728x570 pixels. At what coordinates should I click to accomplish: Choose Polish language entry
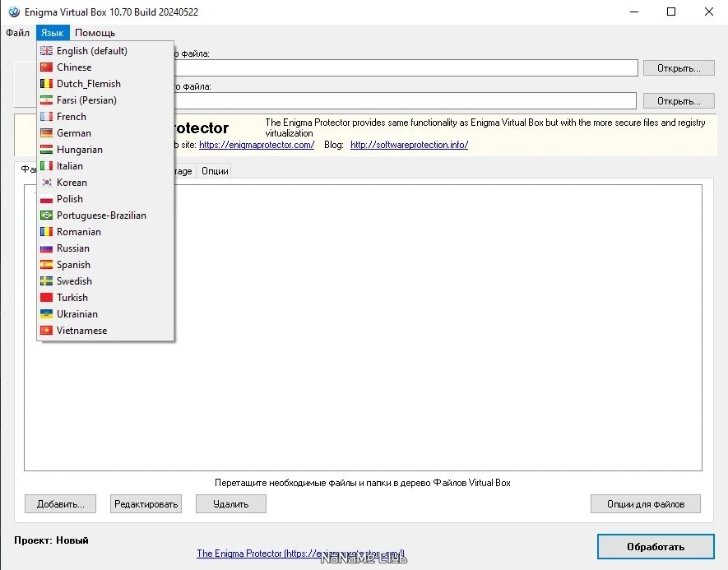point(105,199)
